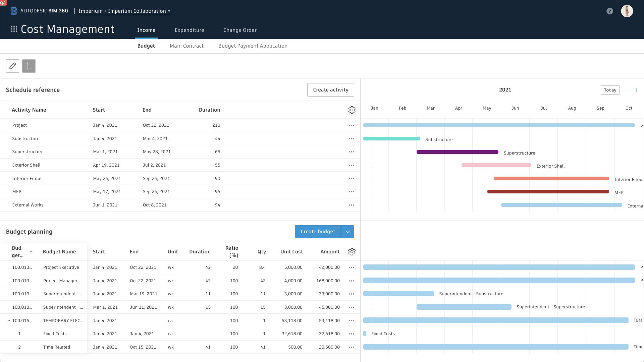Click the Create activity button
This screenshot has width=644, height=362.
pos(330,90)
